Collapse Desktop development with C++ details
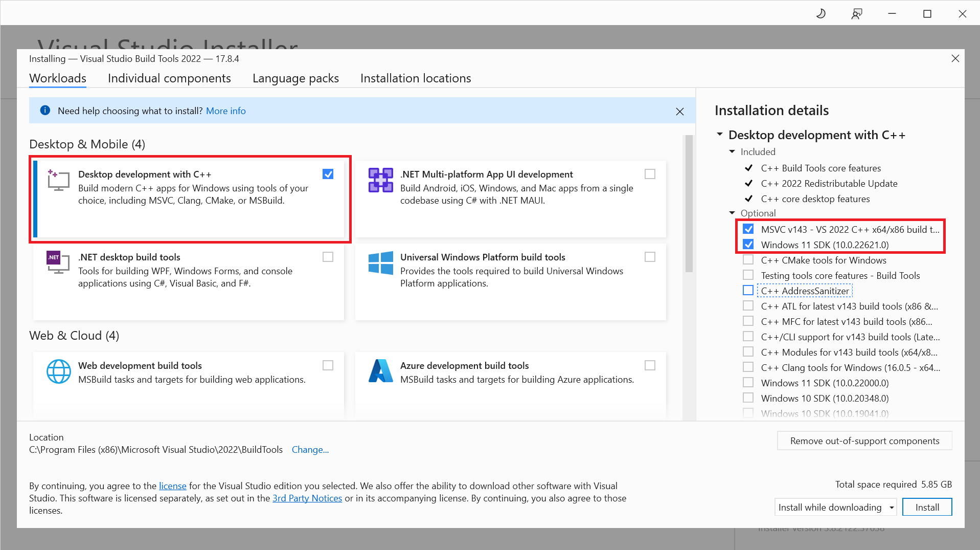 click(x=720, y=135)
